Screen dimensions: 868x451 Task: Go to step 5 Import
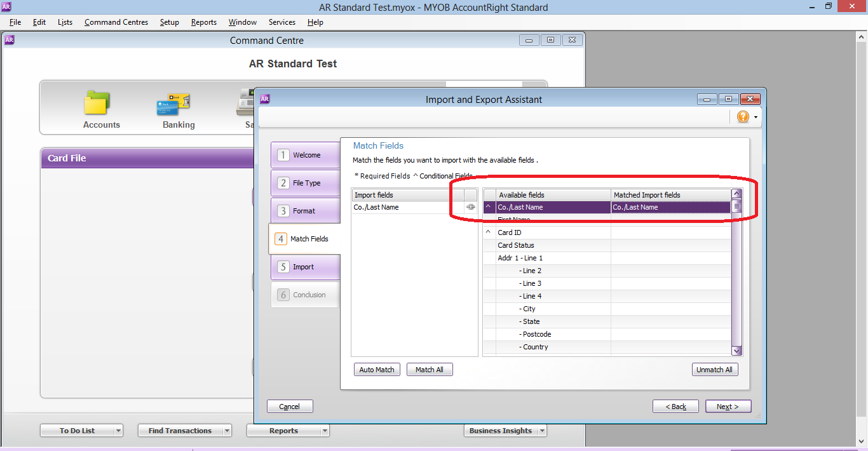(306, 267)
